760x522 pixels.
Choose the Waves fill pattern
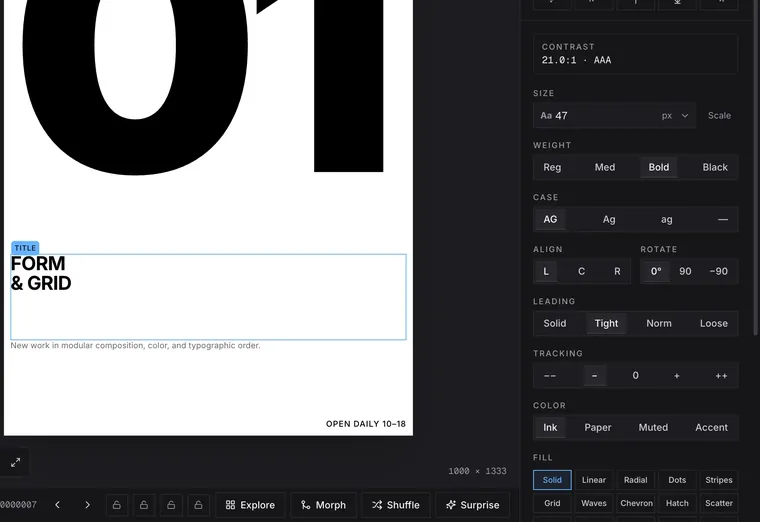[594, 503]
